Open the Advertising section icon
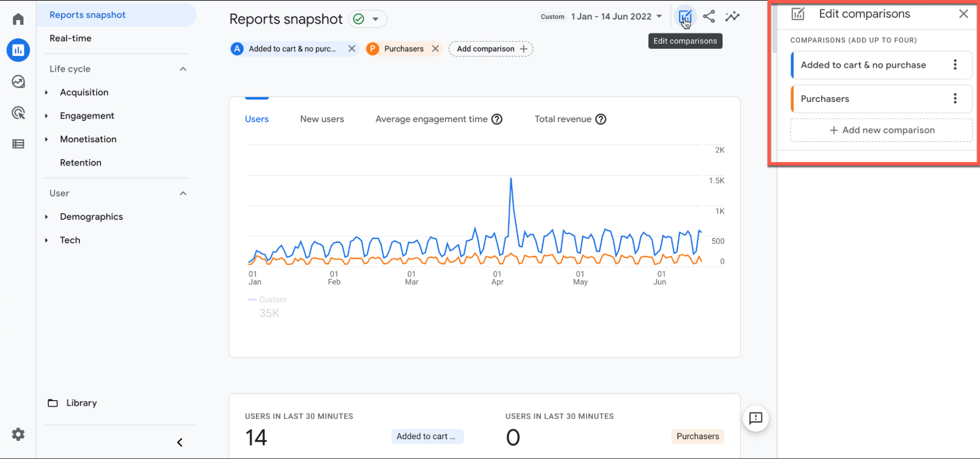This screenshot has height=459, width=980. pyautogui.click(x=18, y=113)
